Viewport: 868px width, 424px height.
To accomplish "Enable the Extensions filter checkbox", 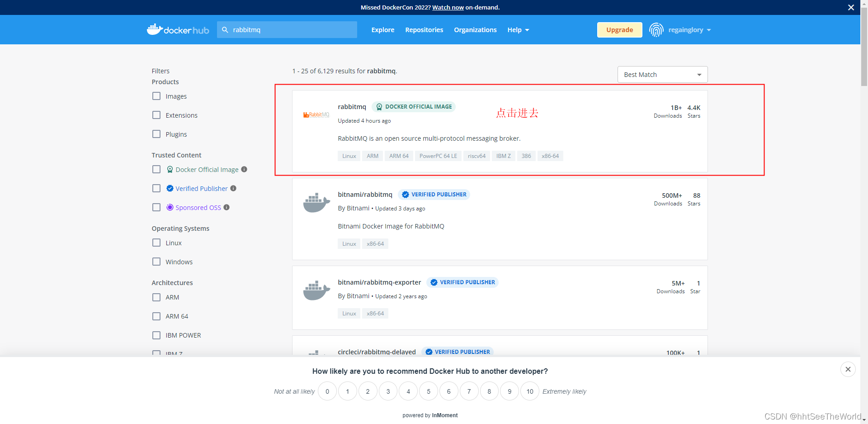I will (156, 115).
